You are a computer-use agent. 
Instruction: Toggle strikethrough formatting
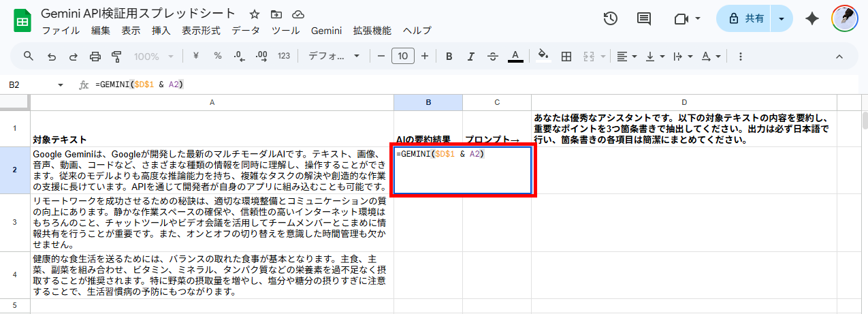click(493, 57)
